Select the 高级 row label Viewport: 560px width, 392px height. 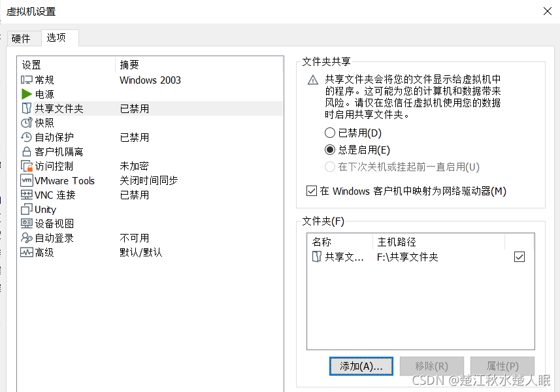44,252
